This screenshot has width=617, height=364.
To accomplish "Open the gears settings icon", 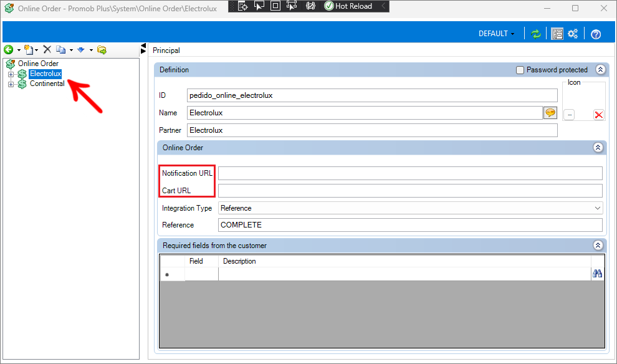I will click(573, 34).
